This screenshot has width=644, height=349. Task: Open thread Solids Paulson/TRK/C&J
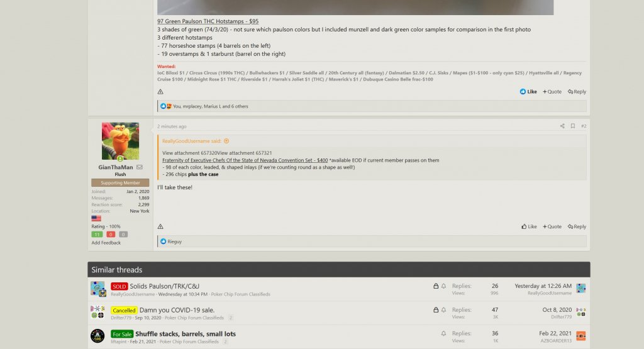164,286
